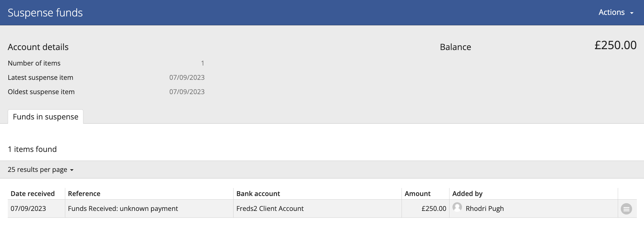Image resolution: width=644 pixels, height=227 pixels.
Task: Click the Rhodri Pugh name
Action: click(485, 209)
